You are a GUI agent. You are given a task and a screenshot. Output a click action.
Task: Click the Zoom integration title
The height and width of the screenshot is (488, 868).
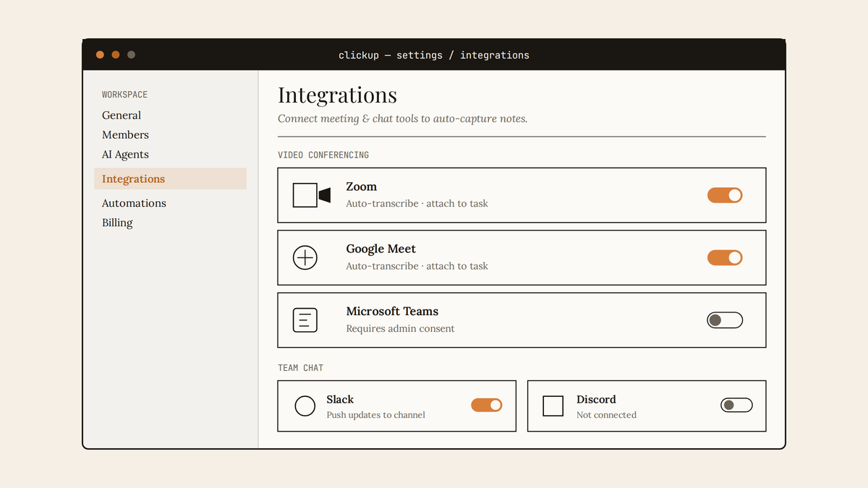361,187
